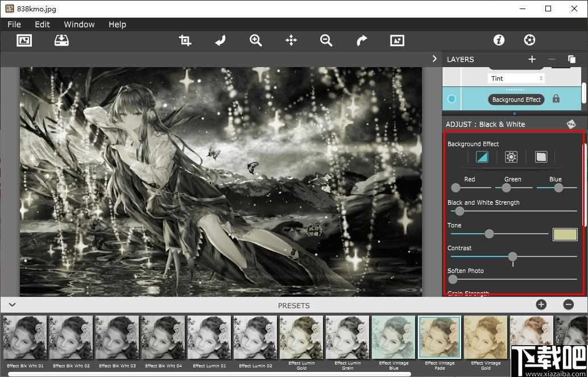Collapse the Presets panel with the chevron

point(13,305)
